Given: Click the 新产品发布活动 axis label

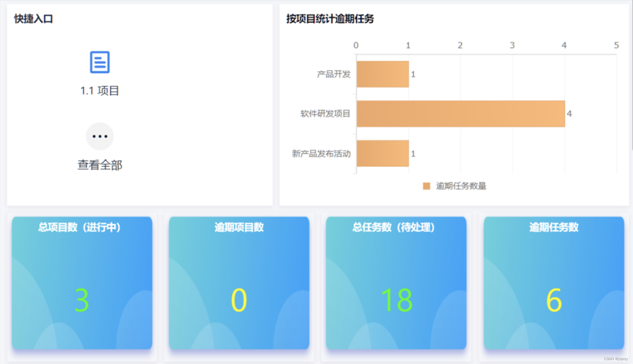Looking at the screenshot, I should click(x=321, y=153).
